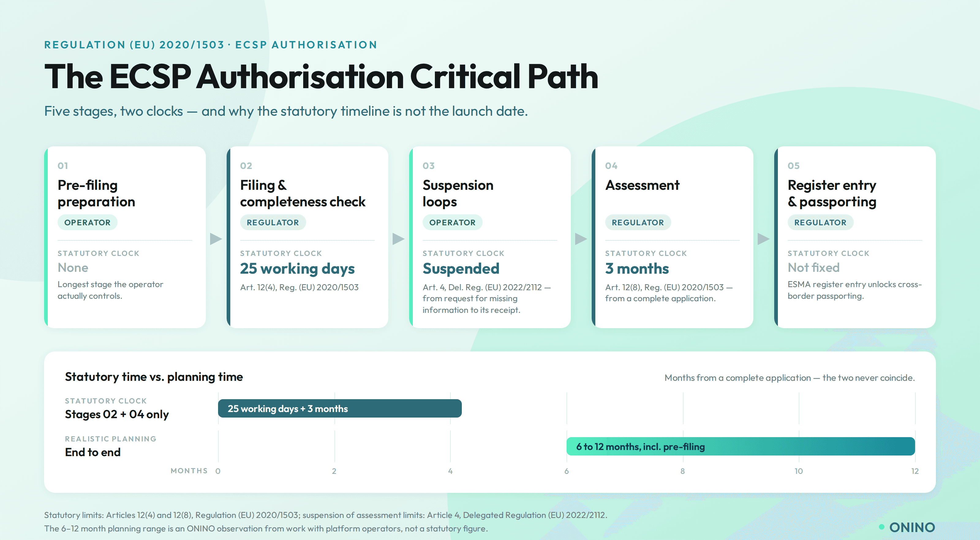Screen dimensions: 980x540
Task: Click the arrow between stages 03 and 04
Action: (581, 239)
